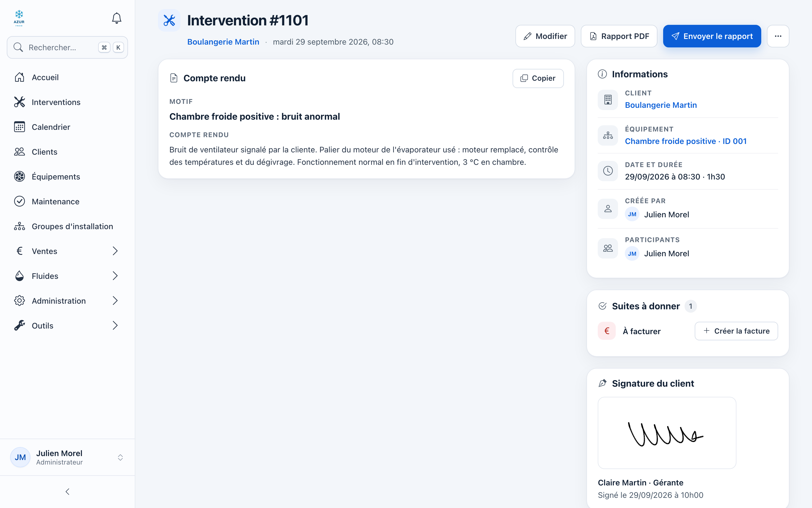Click the Maintenance checkmark icon
Viewport: 812px width, 508px height.
tap(19, 201)
